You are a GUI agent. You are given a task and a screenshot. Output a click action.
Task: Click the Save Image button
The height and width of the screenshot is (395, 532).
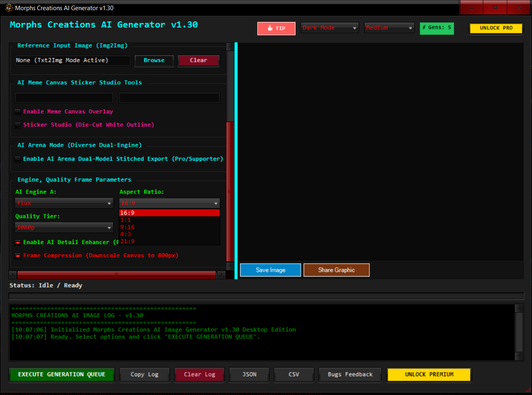pyautogui.click(x=270, y=270)
